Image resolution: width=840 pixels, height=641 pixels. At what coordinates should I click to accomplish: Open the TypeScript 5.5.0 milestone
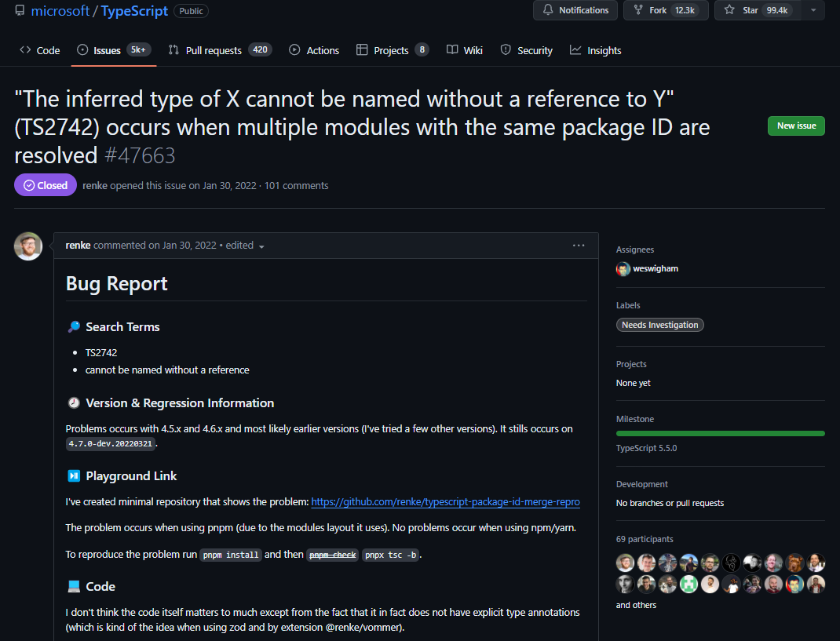pyautogui.click(x=646, y=448)
